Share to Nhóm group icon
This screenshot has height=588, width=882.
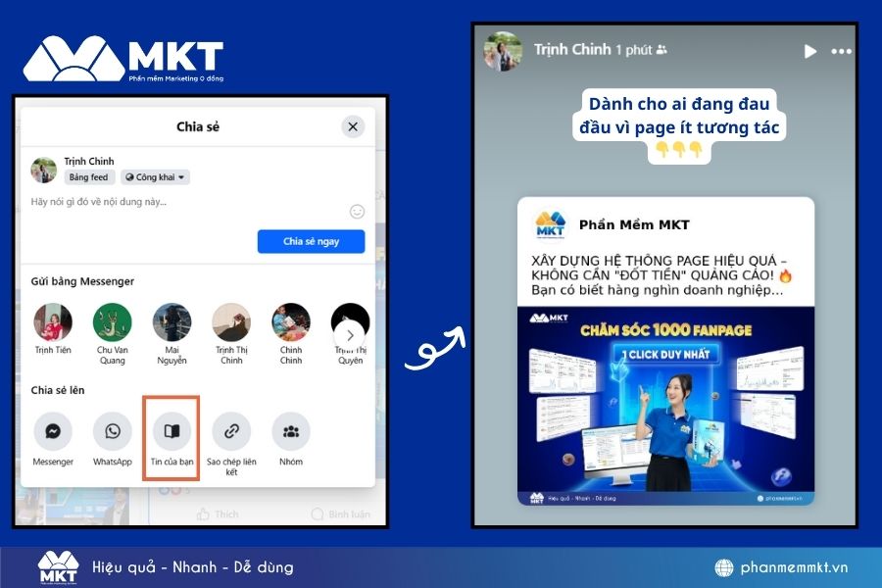(291, 431)
